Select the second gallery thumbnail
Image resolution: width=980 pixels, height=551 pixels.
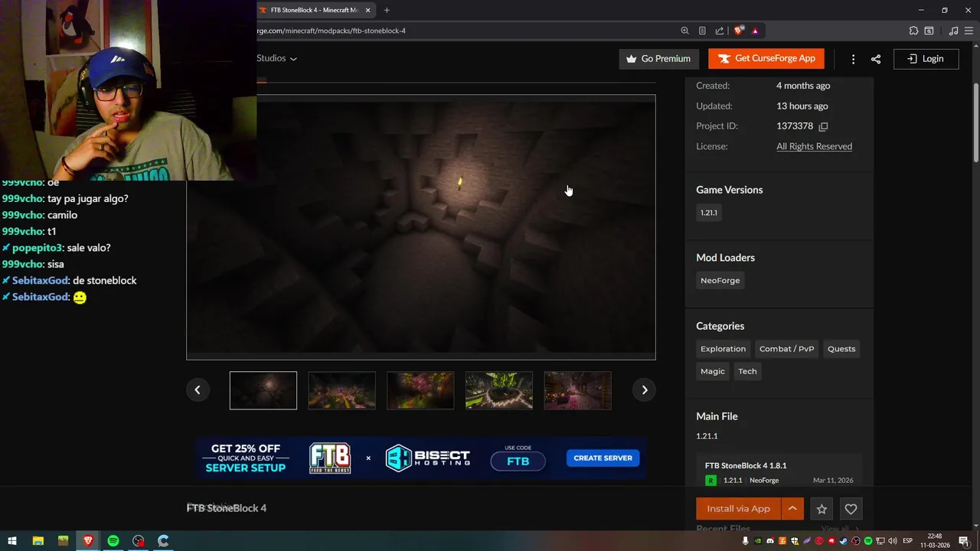pyautogui.click(x=342, y=390)
